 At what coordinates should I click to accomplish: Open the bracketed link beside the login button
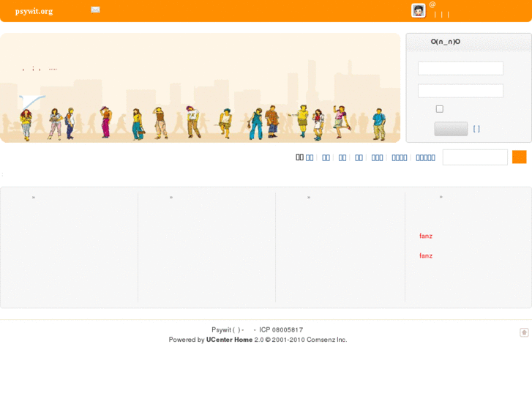pyautogui.click(x=476, y=129)
